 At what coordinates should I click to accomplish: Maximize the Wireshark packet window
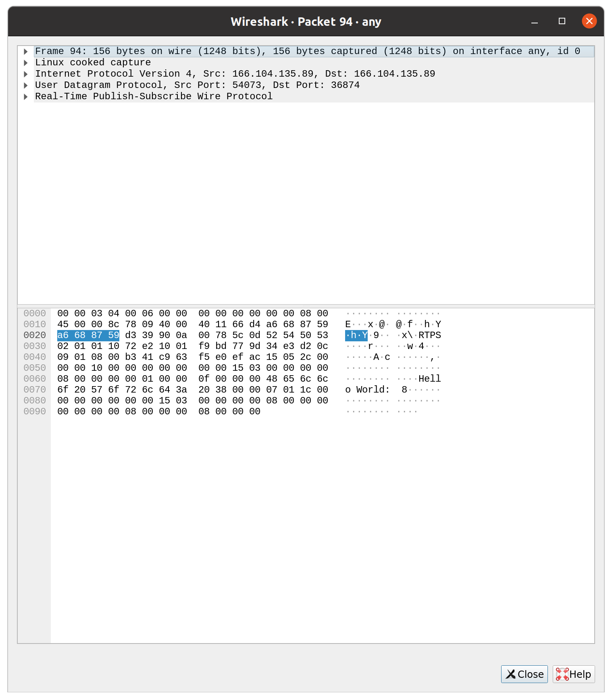click(562, 21)
